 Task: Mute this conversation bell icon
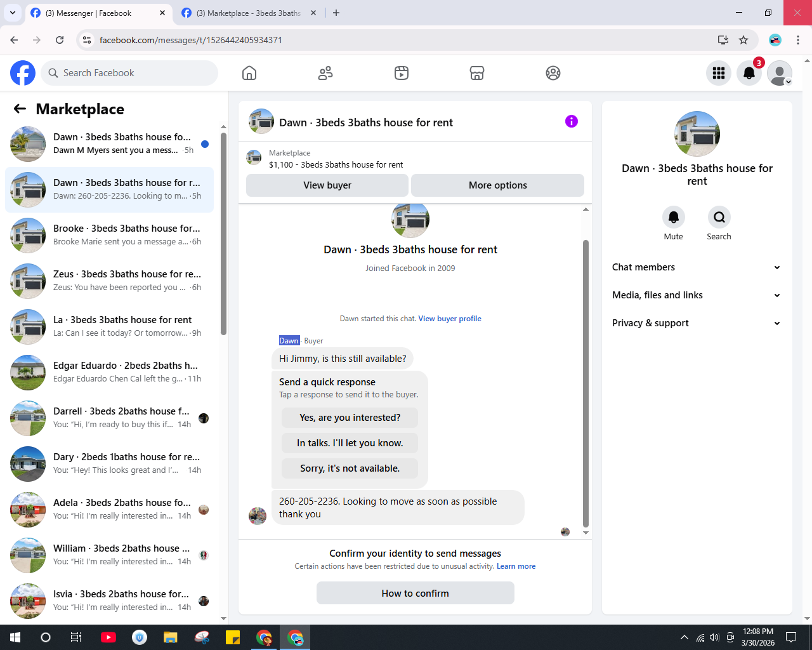pos(674,217)
